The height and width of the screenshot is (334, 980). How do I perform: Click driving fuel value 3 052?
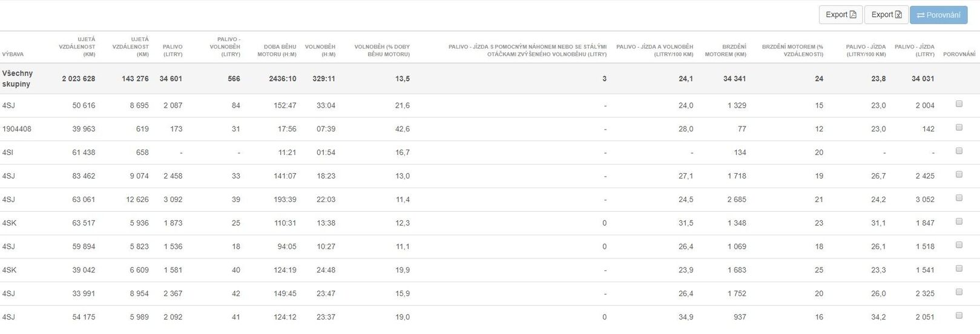pos(925,200)
